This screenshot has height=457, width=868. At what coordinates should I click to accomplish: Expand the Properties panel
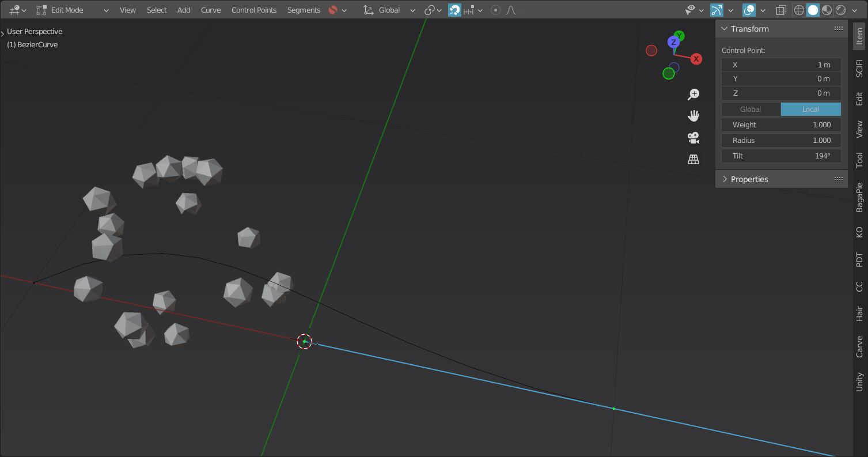725,179
